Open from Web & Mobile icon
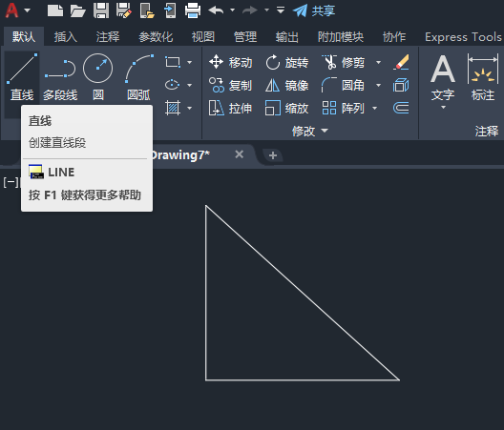Screen dimensions: 504x430 coord(147,10)
